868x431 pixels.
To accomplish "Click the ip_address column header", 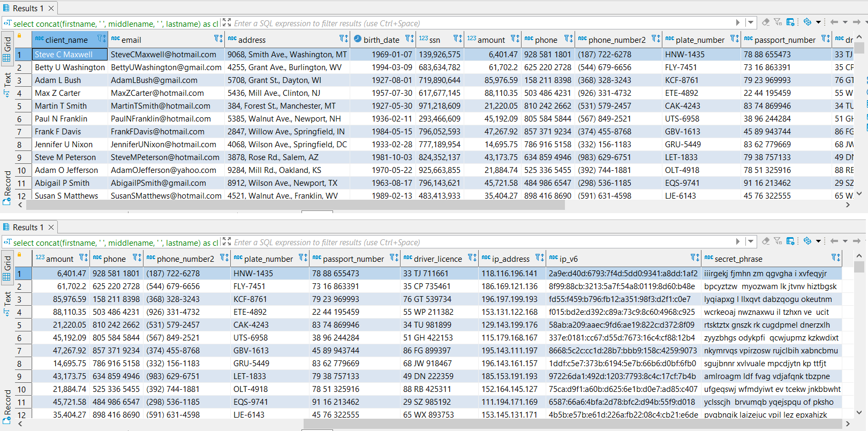I will coord(510,259).
